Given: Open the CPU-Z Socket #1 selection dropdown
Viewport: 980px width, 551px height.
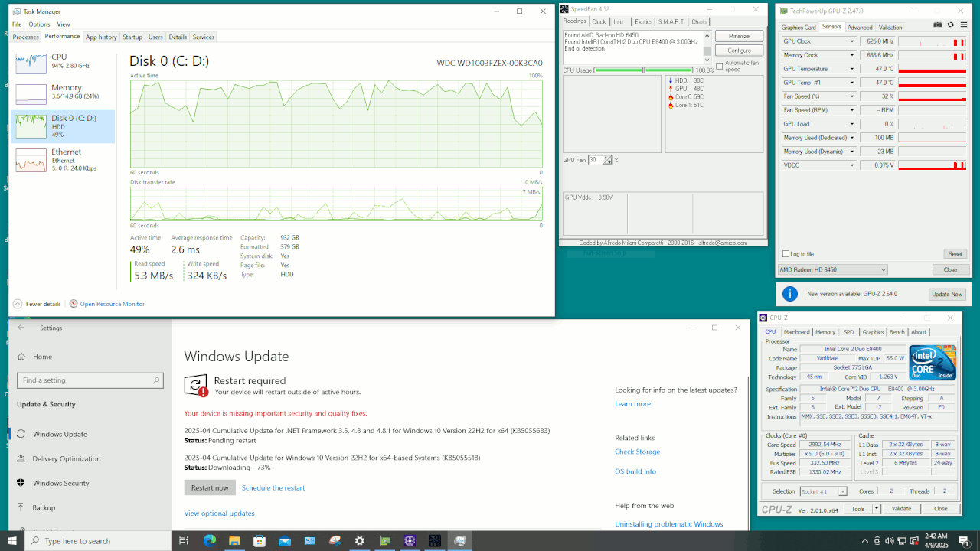Looking at the screenshot, I should [824, 491].
